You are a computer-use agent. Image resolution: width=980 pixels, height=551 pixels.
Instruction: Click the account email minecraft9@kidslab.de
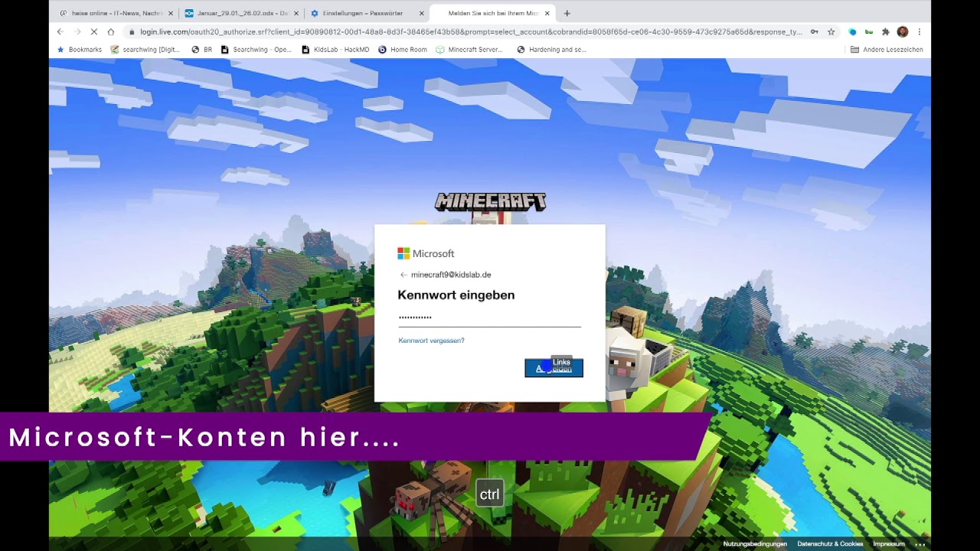coord(451,275)
